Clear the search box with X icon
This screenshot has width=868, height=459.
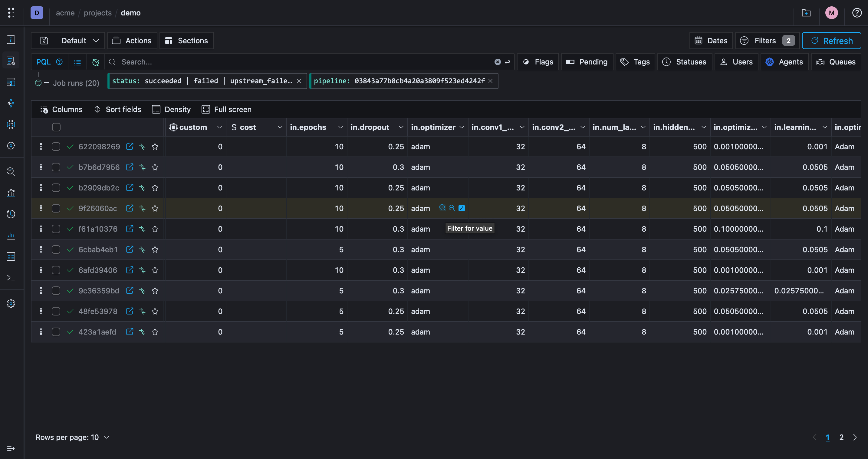(497, 62)
